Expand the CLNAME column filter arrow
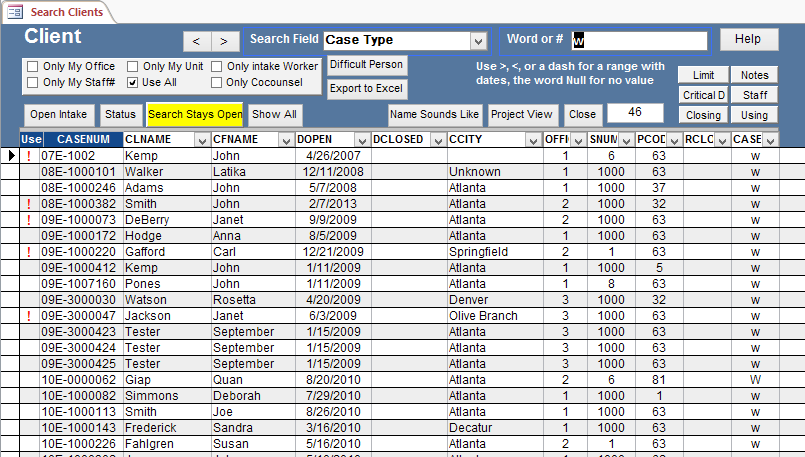Screen dimensions: 805x457 [x=201, y=140]
